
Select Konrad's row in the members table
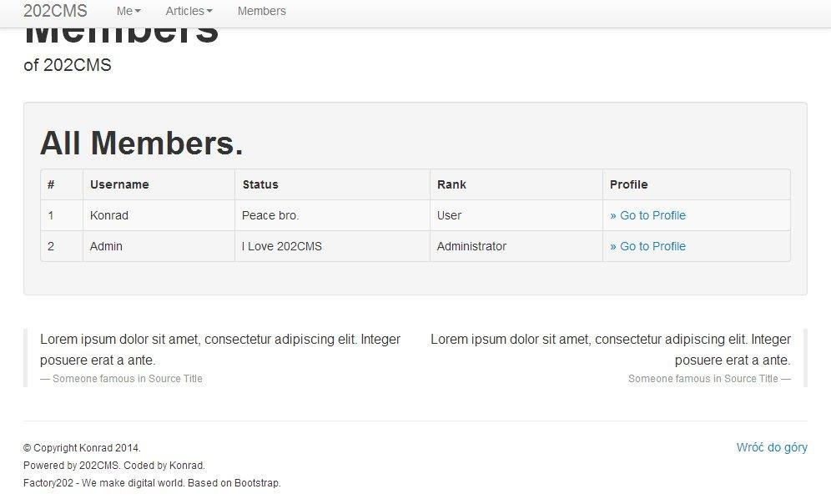tap(334, 215)
